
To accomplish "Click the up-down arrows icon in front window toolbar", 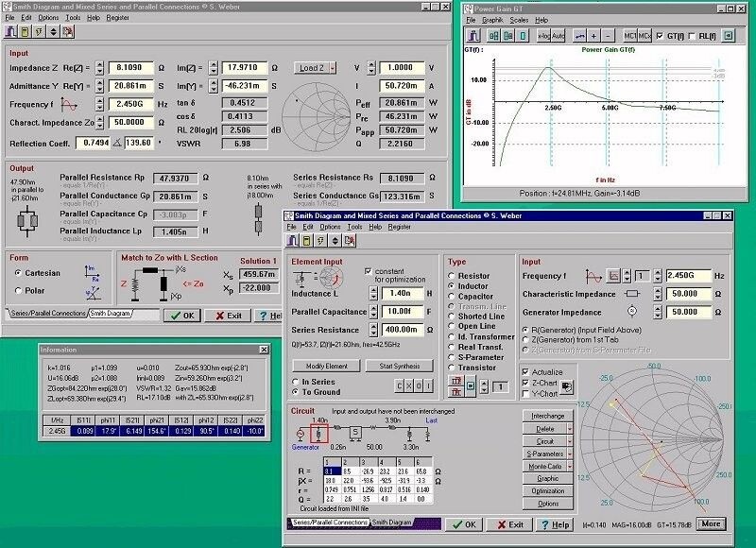I will [335, 240].
